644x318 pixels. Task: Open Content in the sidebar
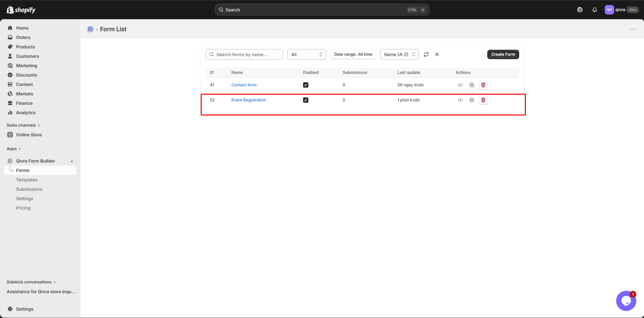24,84
